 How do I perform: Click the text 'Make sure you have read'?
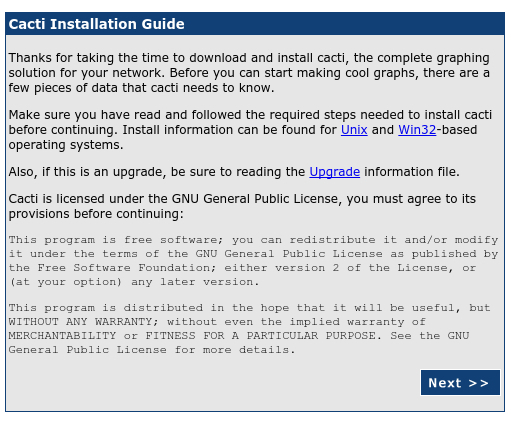tap(86, 115)
